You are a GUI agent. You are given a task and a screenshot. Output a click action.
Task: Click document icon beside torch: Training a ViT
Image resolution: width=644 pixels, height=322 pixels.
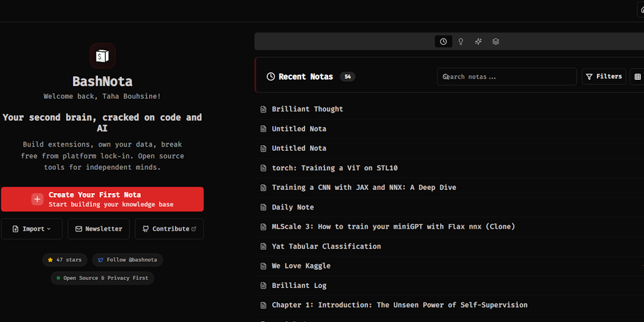(x=264, y=168)
